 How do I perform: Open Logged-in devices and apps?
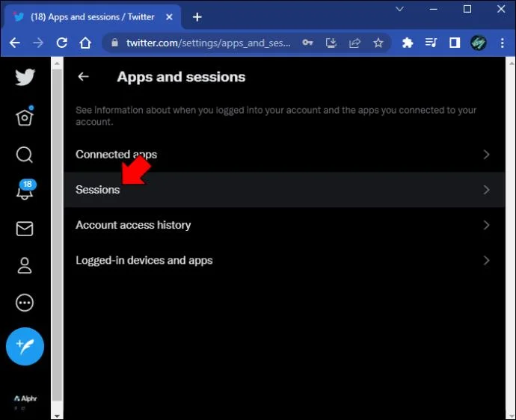point(284,260)
